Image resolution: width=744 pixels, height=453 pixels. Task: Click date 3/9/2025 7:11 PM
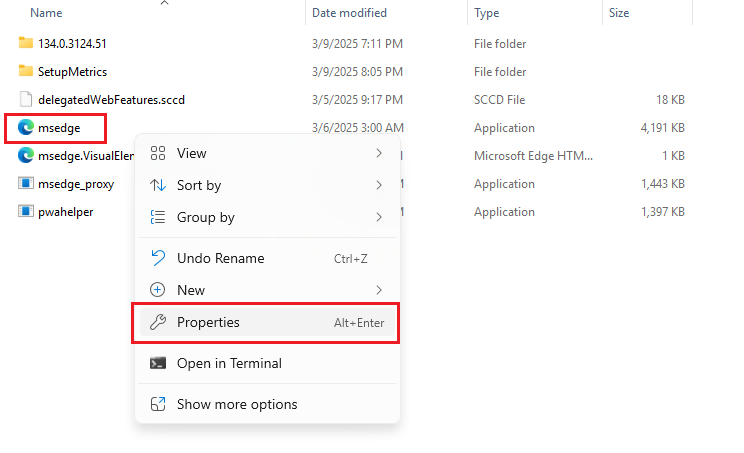pos(357,44)
